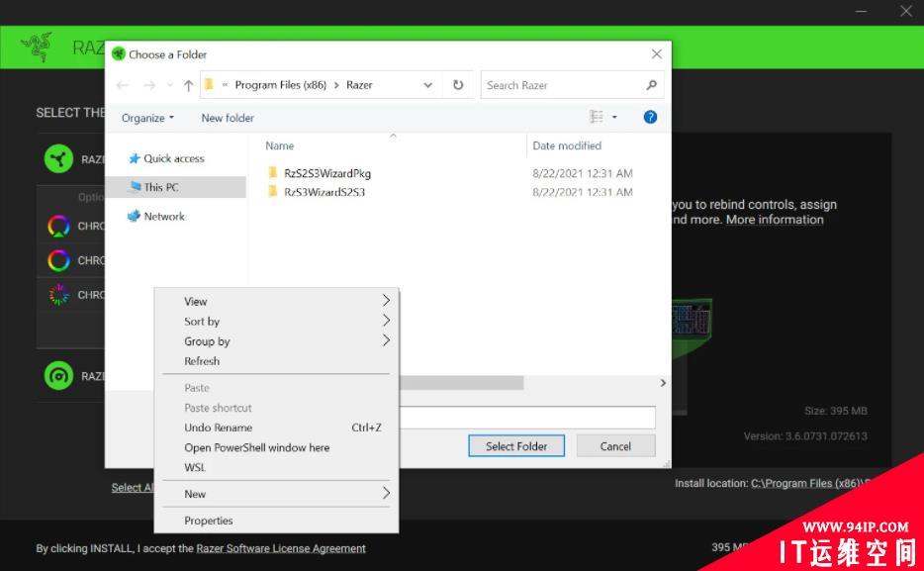Click the RzS3WizardS2S3 folder icon
The width and height of the screenshot is (924, 571).
click(272, 192)
